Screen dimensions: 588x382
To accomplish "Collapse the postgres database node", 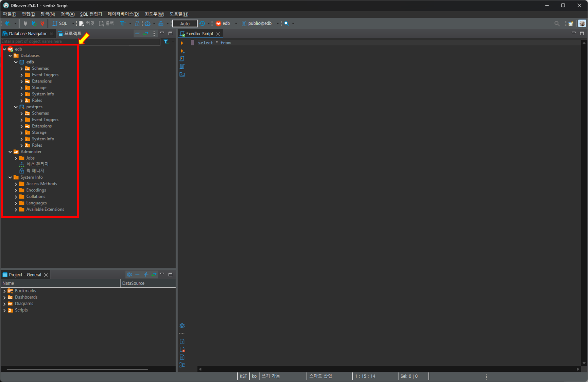I will click(x=16, y=107).
